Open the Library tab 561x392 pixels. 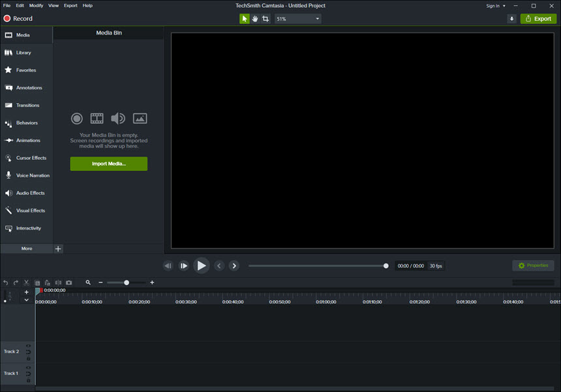pos(27,53)
